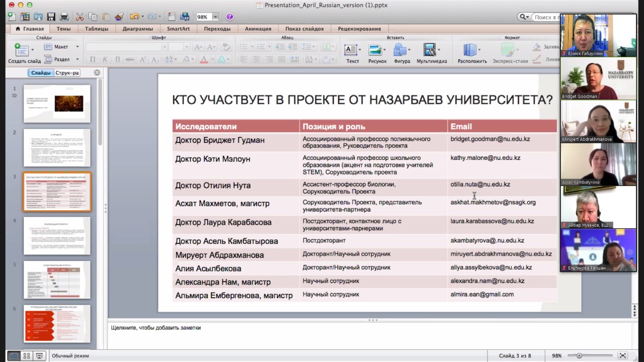The width and height of the screenshot is (644, 362).
Task: Paste from clipboard icon in toolbar
Action: pos(106,17)
